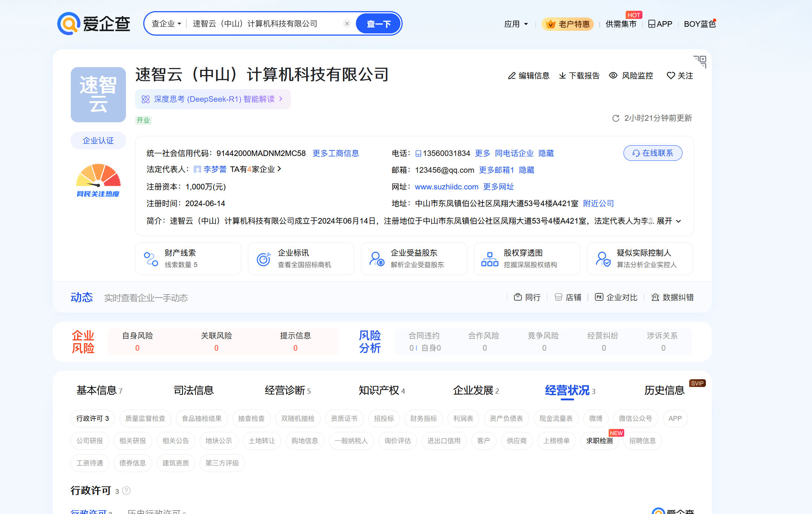Viewport: 812px width, 514px height.
Task: Switch to 企业发展 tab
Action: 476,390
